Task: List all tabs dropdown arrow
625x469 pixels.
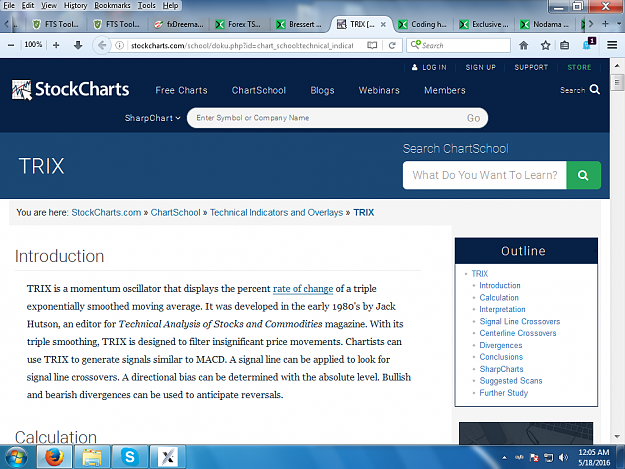Action: 619,24
